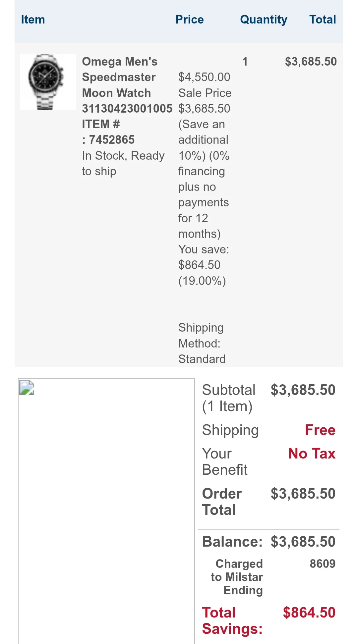Click the Order Total label
358x644 pixels.
coord(222,502)
